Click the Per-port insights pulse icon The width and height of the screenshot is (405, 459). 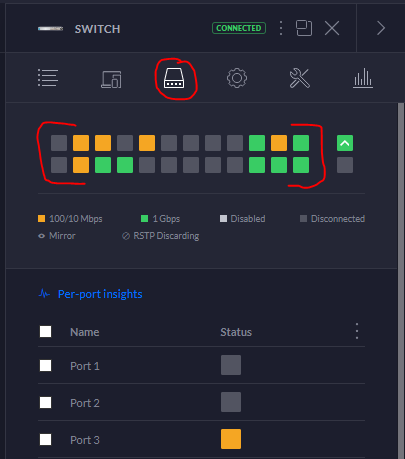pos(44,294)
